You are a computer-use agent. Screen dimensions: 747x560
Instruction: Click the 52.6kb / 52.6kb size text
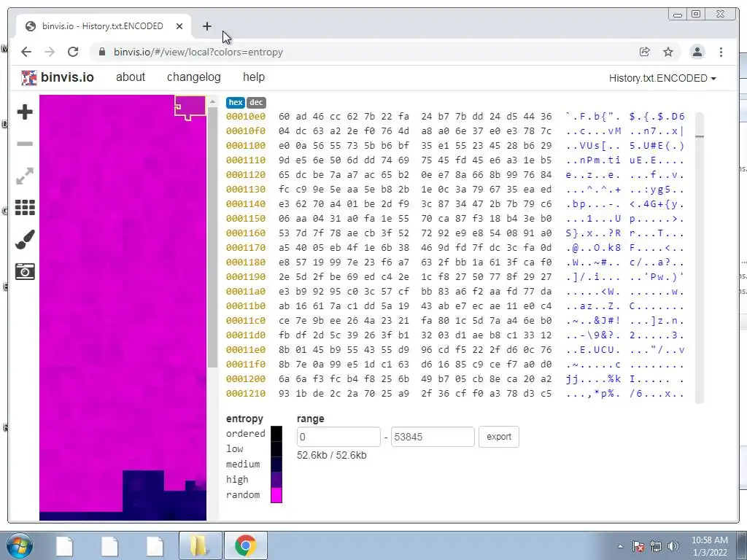[332, 455]
